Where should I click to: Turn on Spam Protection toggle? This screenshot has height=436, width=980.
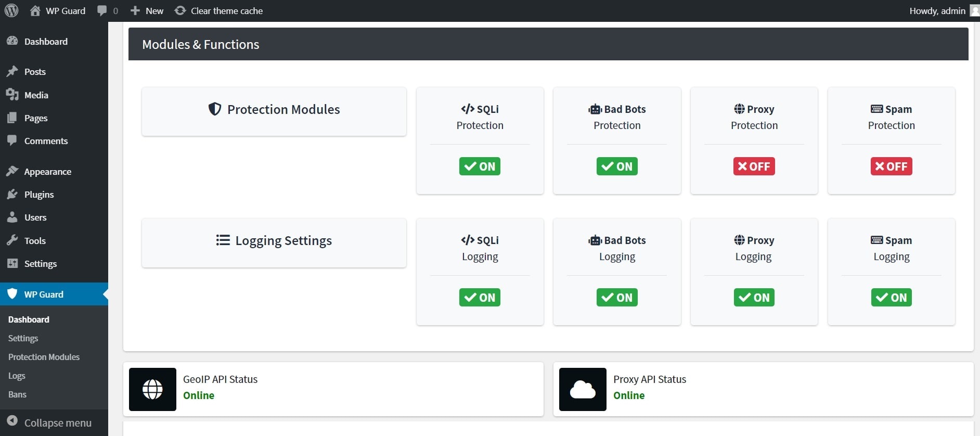891,166
